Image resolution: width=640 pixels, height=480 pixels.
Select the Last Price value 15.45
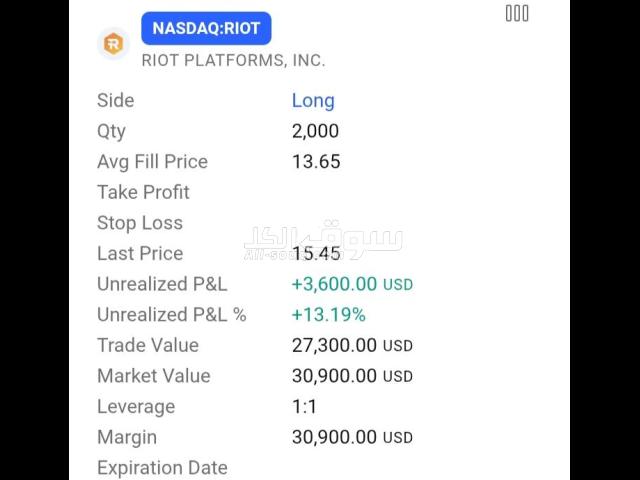click(x=316, y=254)
